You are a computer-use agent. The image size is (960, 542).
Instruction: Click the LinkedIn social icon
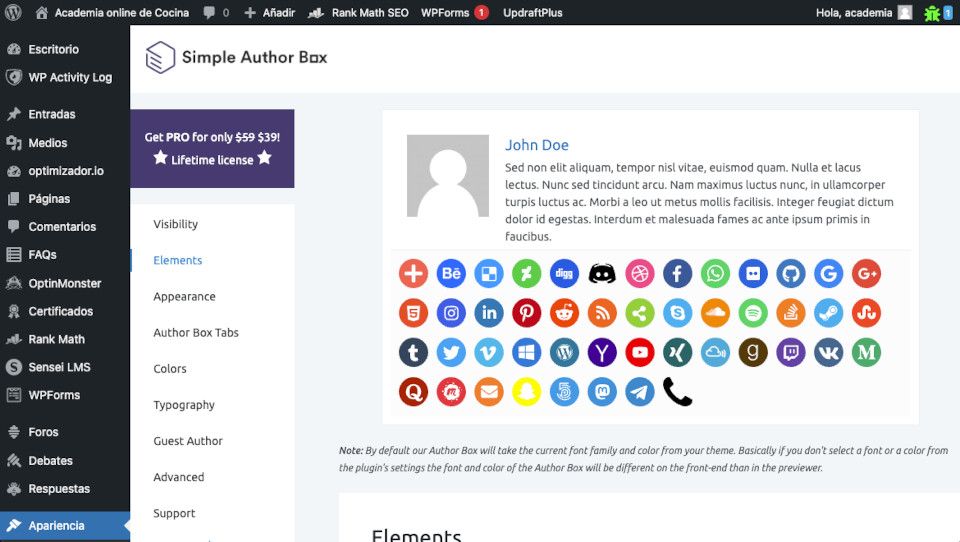[x=489, y=313]
